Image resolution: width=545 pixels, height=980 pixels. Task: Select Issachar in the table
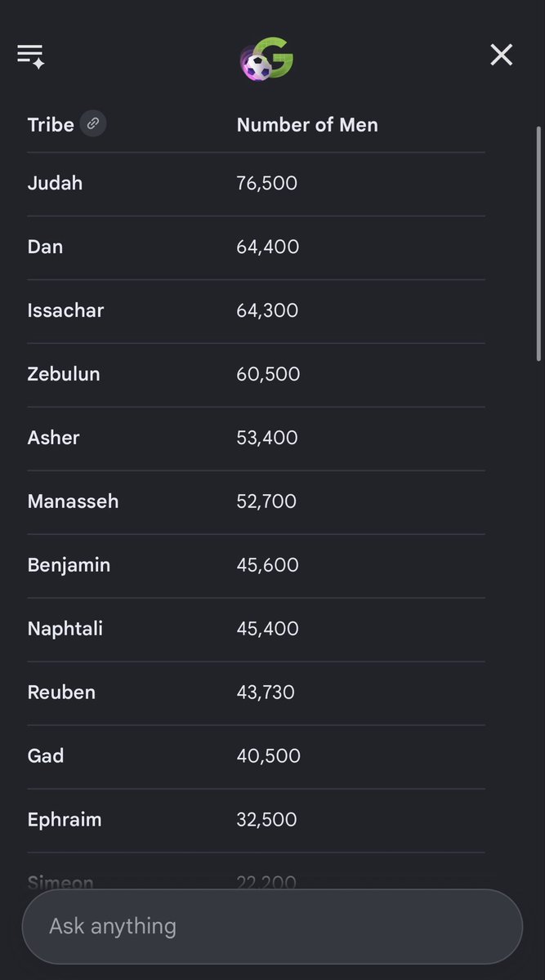65,310
